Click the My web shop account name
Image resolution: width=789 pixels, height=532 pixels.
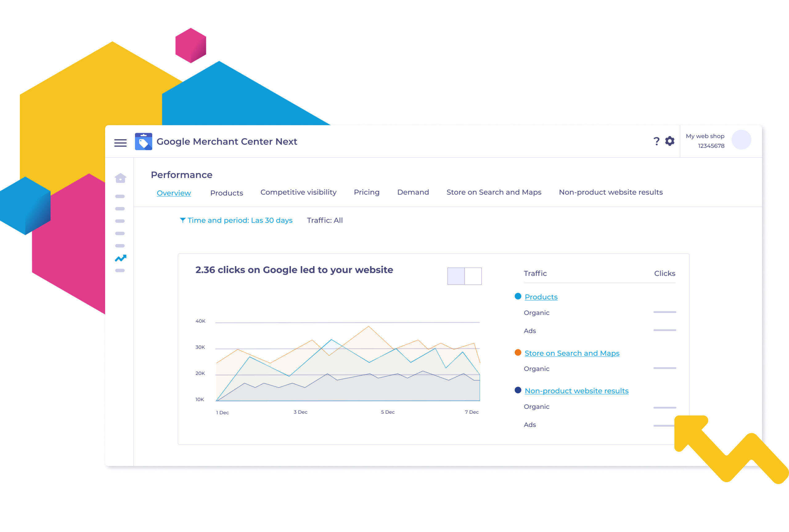tap(705, 136)
